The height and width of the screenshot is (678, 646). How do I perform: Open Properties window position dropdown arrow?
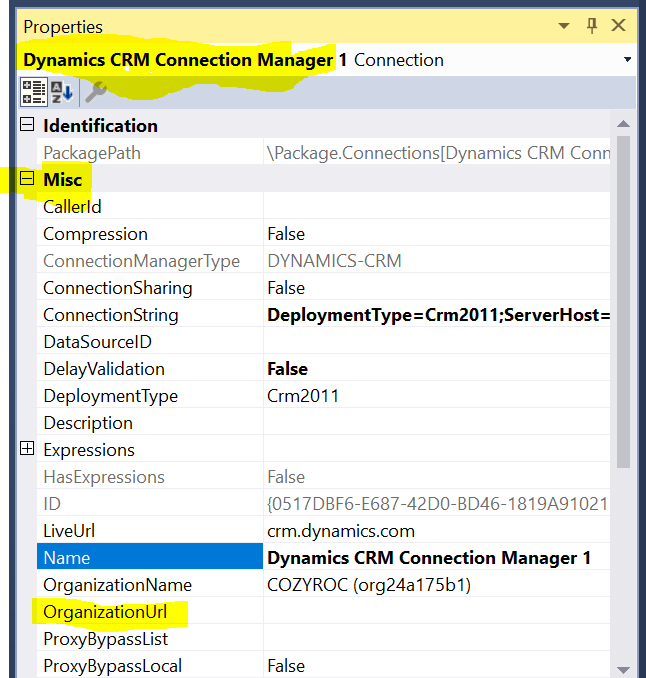564,26
